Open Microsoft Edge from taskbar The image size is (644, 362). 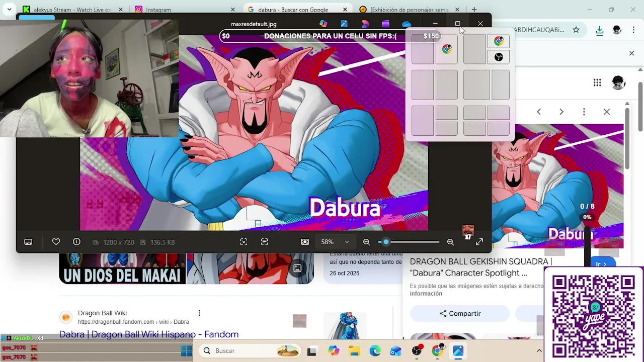click(375, 351)
